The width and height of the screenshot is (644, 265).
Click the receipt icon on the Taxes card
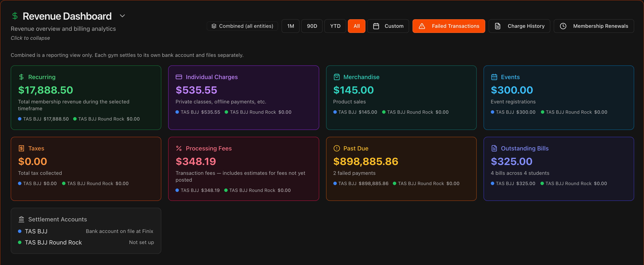click(x=21, y=148)
